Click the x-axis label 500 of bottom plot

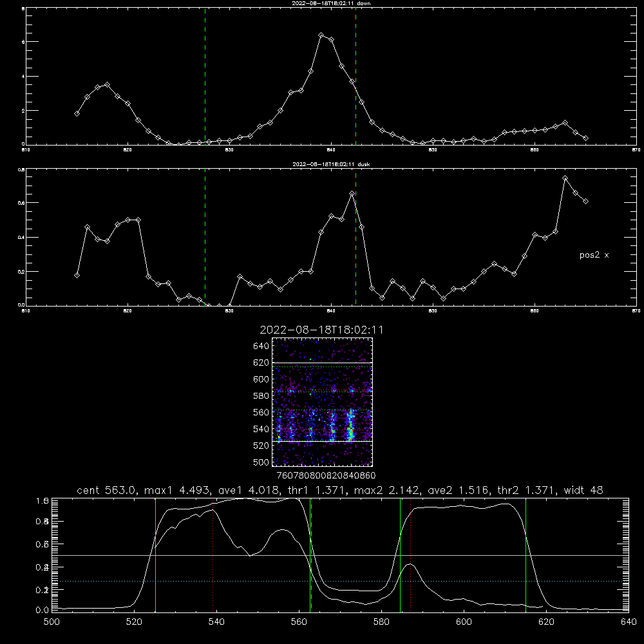tap(52, 622)
